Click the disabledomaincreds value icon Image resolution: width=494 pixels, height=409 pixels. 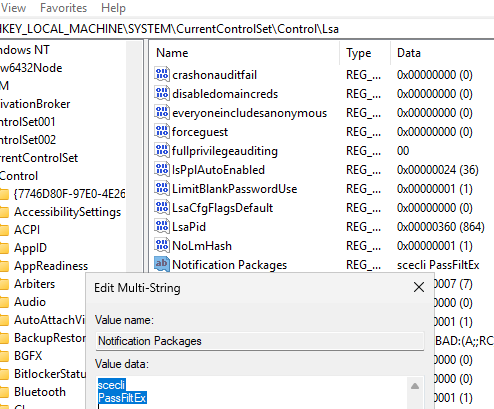pyautogui.click(x=162, y=93)
